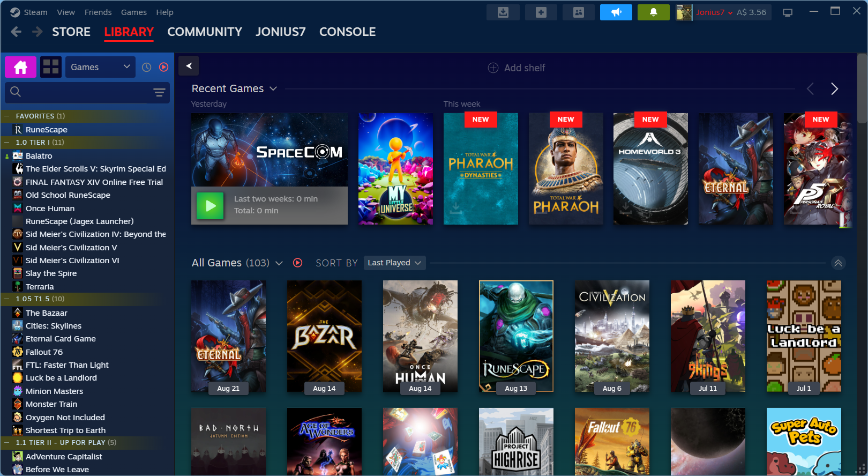Open the Jonius7 account dropdown
The image size is (868, 476).
[714, 12]
